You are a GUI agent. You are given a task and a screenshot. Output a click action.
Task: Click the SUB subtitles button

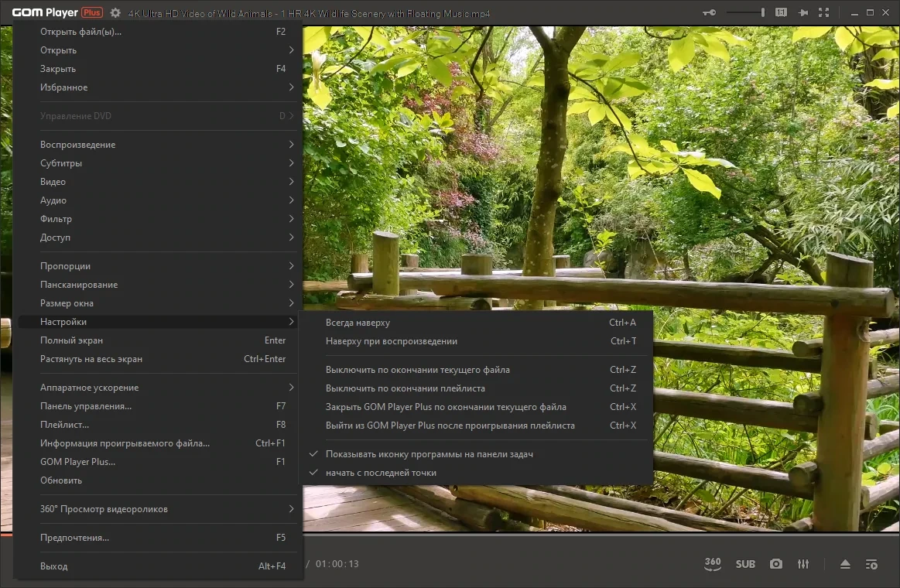(x=745, y=565)
